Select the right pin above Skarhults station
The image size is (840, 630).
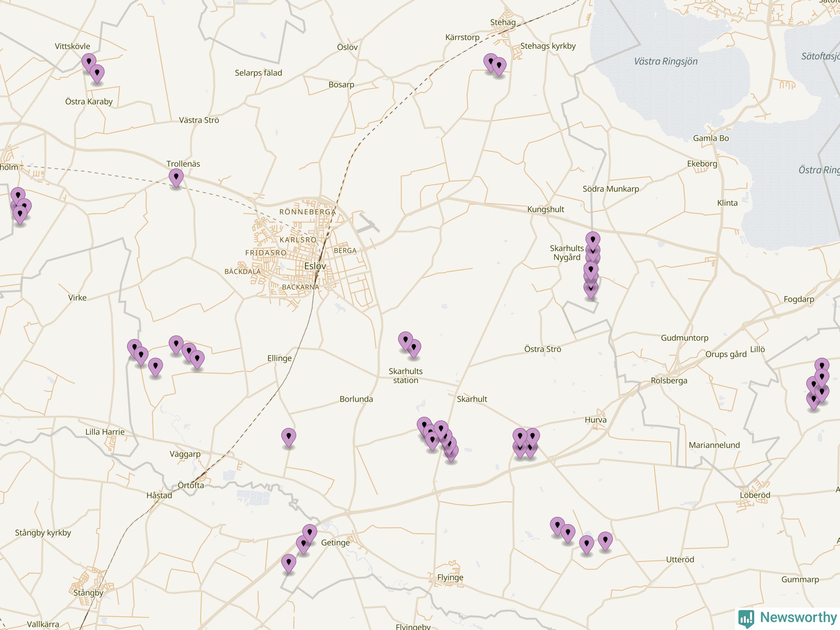click(414, 348)
